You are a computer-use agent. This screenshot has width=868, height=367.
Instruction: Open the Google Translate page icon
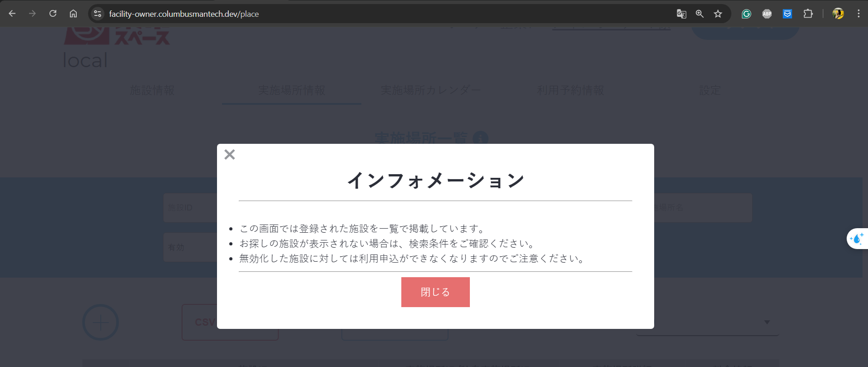[681, 14]
